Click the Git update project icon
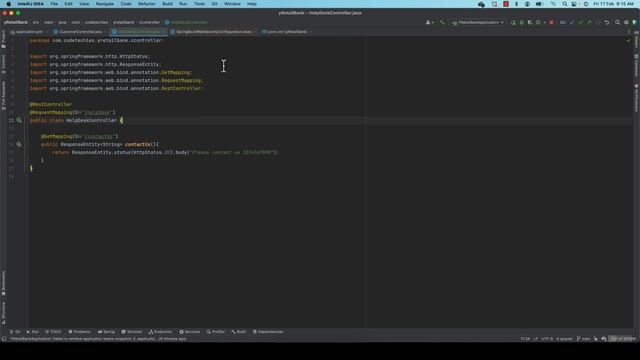The image size is (640, 360). (572, 22)
